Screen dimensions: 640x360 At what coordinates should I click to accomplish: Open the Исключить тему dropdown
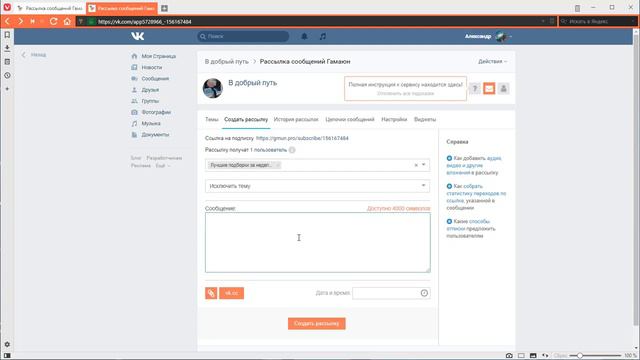[x=318, y=186]
